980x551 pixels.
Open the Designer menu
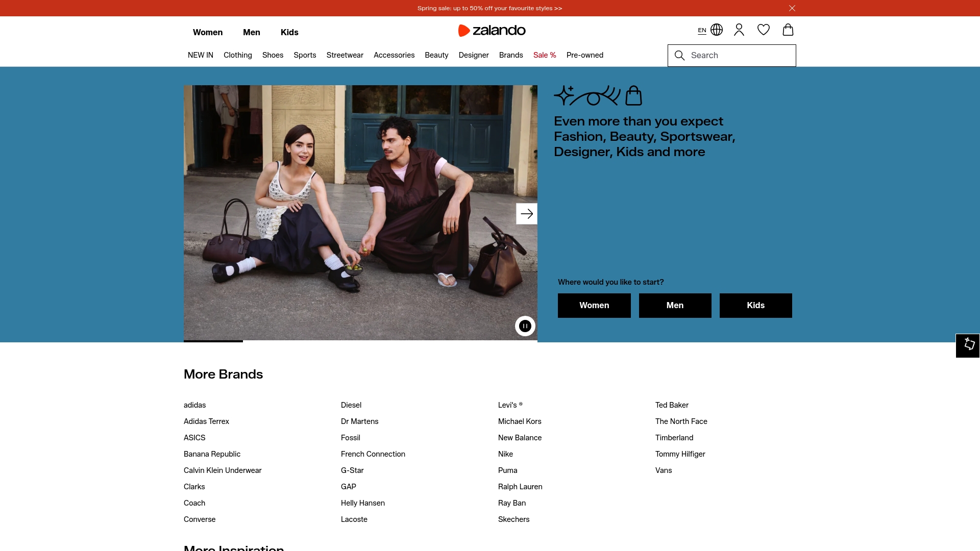coord(474,55)
